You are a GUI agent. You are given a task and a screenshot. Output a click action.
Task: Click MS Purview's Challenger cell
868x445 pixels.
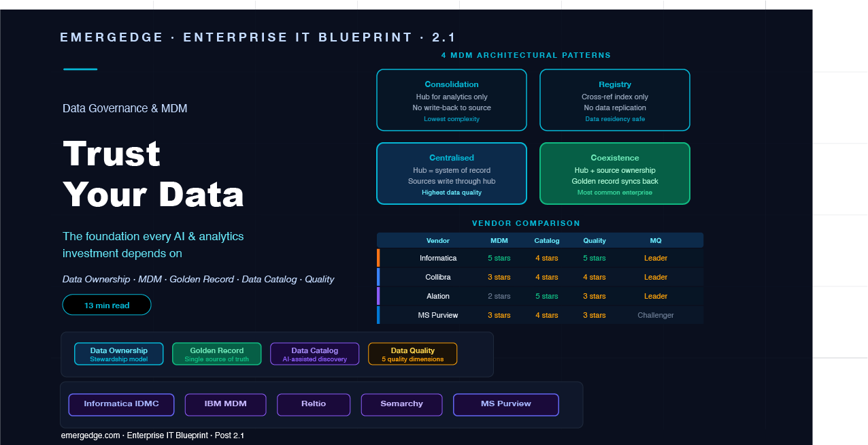pyautogui.click(x=656, y=315)
